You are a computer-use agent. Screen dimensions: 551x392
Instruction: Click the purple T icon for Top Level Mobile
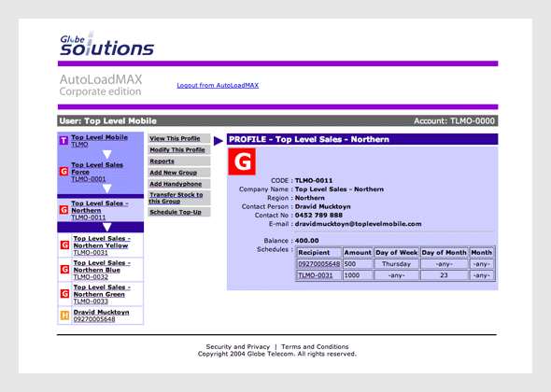coord(64,141)
